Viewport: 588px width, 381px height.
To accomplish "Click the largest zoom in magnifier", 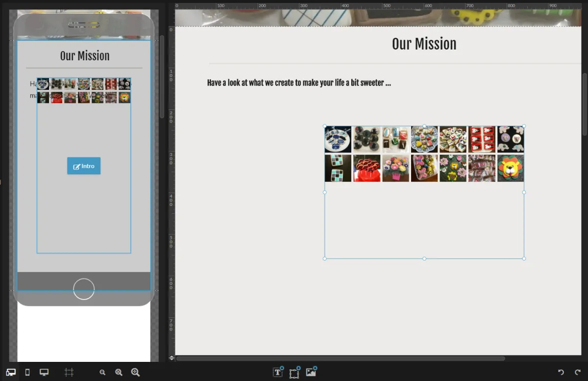I will click(x=136, y=372).
